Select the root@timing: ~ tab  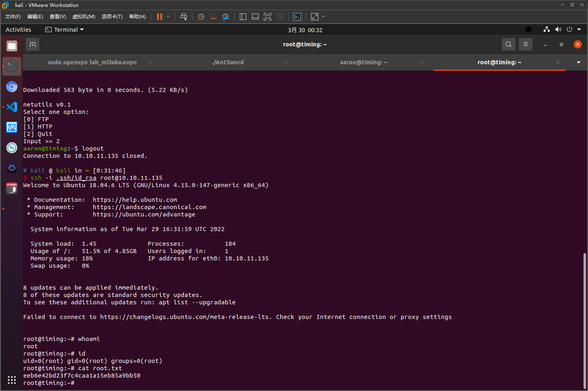click(x=500, y=62)
